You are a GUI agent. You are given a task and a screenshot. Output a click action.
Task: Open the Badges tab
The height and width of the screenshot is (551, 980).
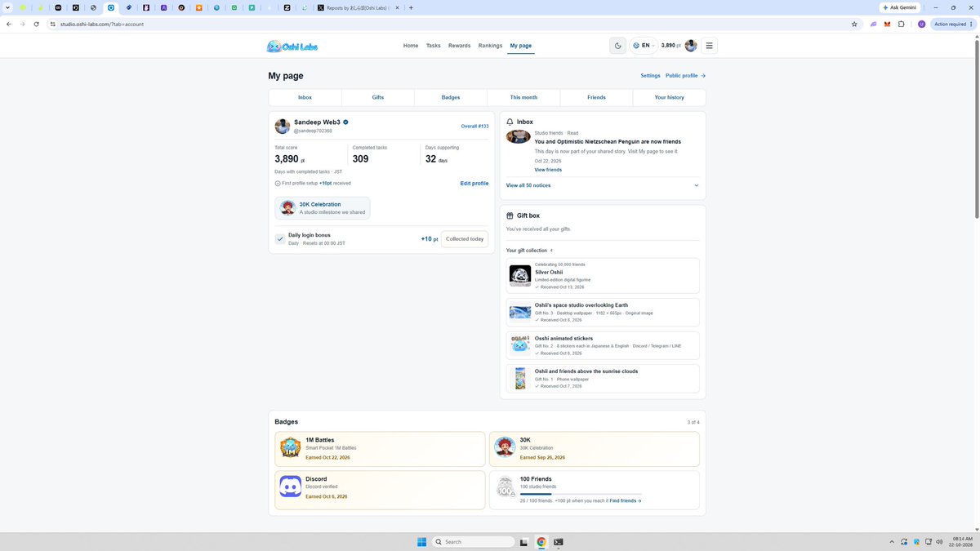coord(451,97)
